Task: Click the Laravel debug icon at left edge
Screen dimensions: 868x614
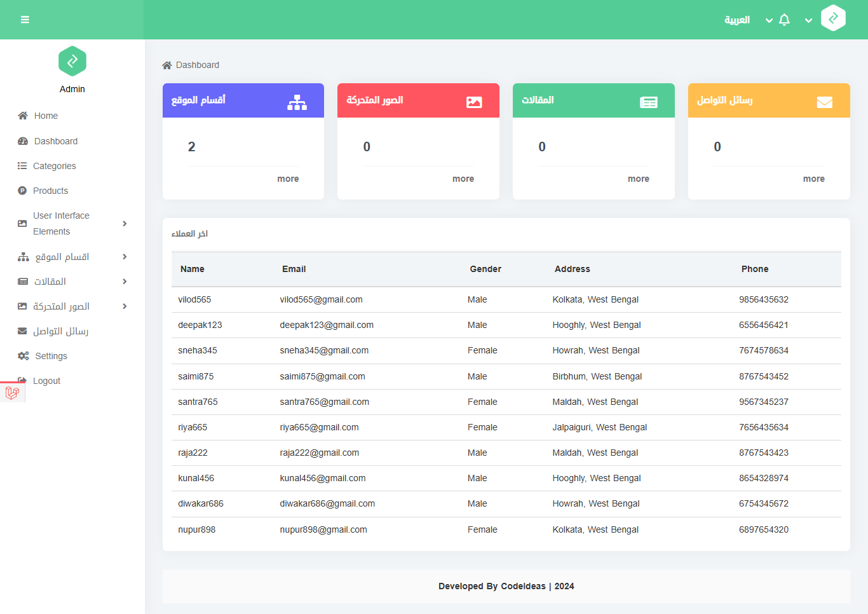Action: pyautogui.click(x=12, y=393)
